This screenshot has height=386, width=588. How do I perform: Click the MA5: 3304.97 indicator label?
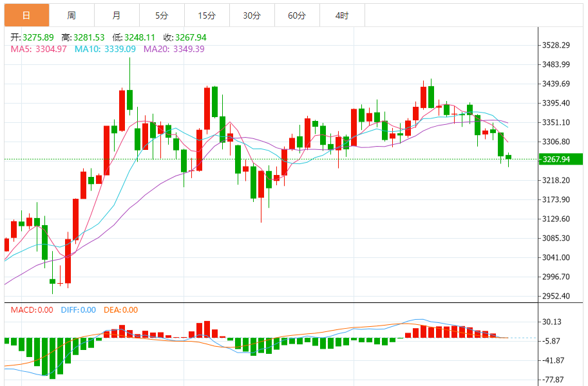[x=39, y=49]
